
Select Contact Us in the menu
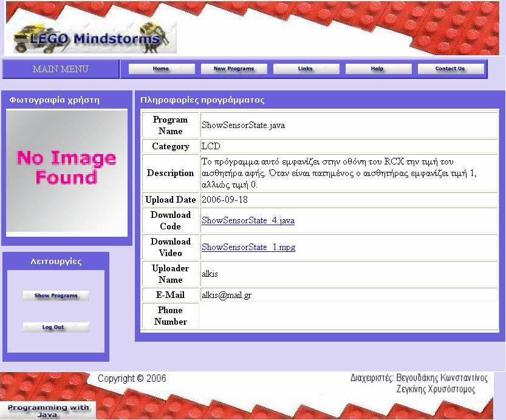click(451, 69)
